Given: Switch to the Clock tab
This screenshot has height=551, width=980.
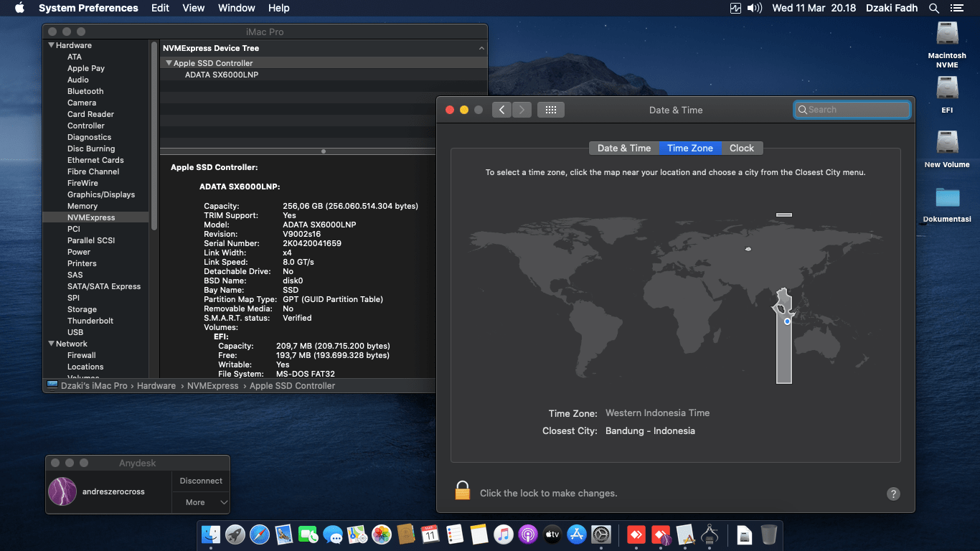Looking at the screenshot, I should 741,148.
